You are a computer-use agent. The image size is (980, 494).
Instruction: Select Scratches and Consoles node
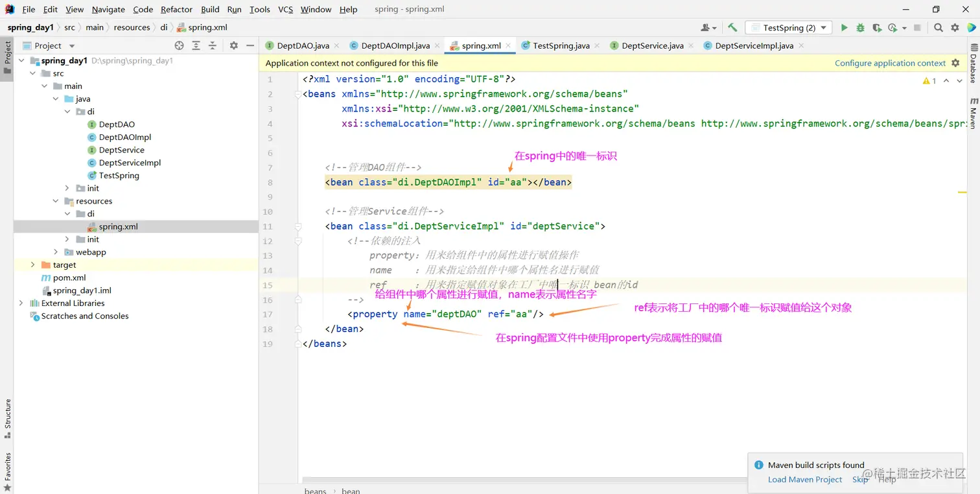tap(85, 316)
